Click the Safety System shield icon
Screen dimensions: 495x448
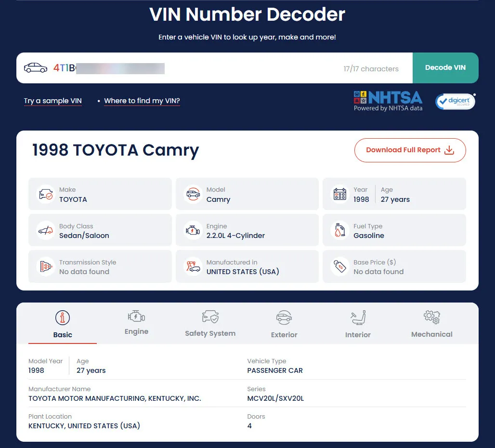pyautogui.click(x=210, y=317)
